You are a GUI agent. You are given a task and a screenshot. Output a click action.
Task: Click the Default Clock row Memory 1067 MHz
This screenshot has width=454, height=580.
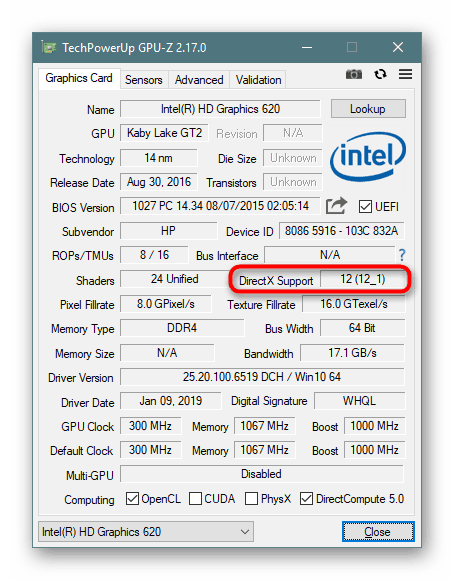point(265,450)
